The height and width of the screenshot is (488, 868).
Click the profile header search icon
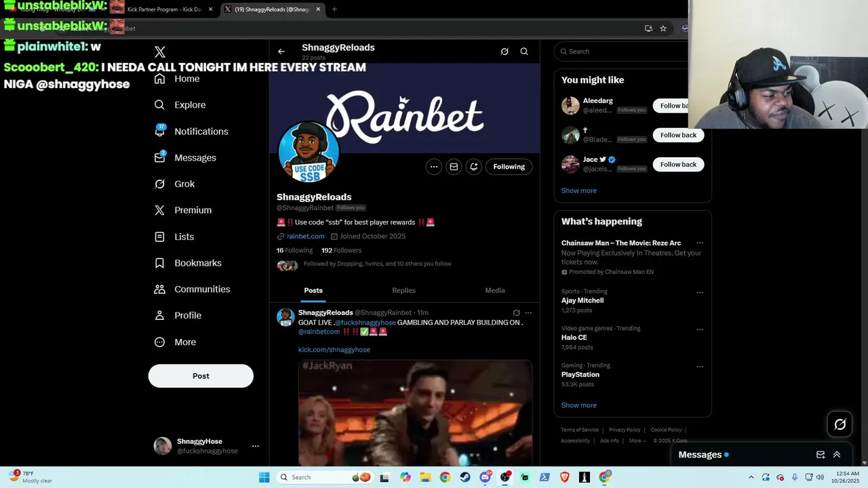(x=524, y=52)
